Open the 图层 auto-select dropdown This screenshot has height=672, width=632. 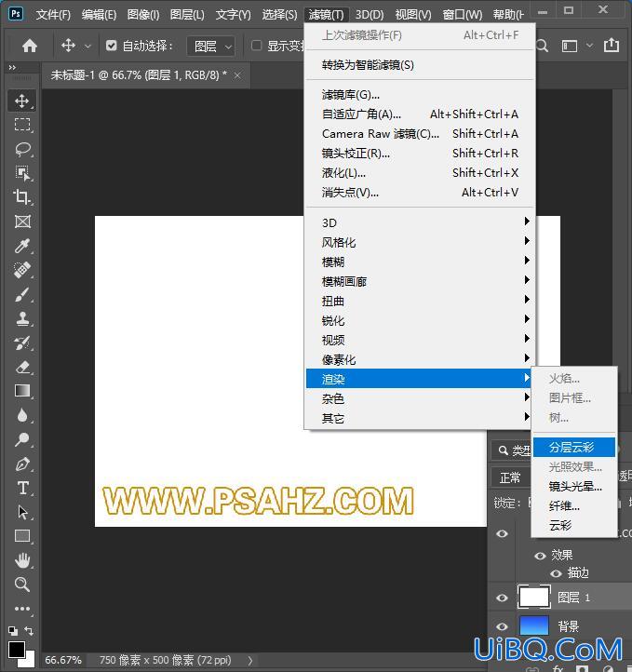tap(210, 46)
